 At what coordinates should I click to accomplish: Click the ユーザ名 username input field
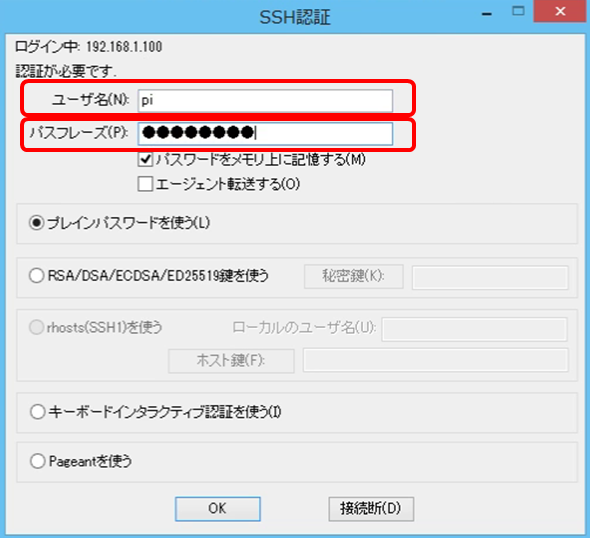pos(265,100)
